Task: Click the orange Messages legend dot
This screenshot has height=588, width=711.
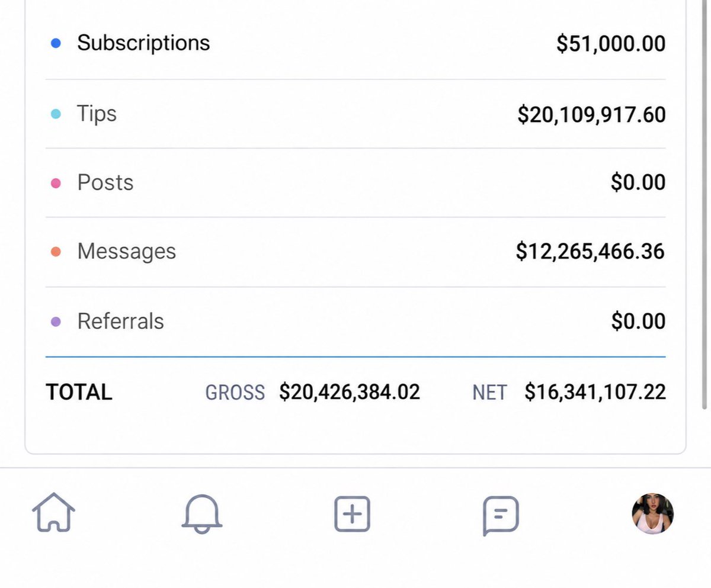Action: coord(56,252)
